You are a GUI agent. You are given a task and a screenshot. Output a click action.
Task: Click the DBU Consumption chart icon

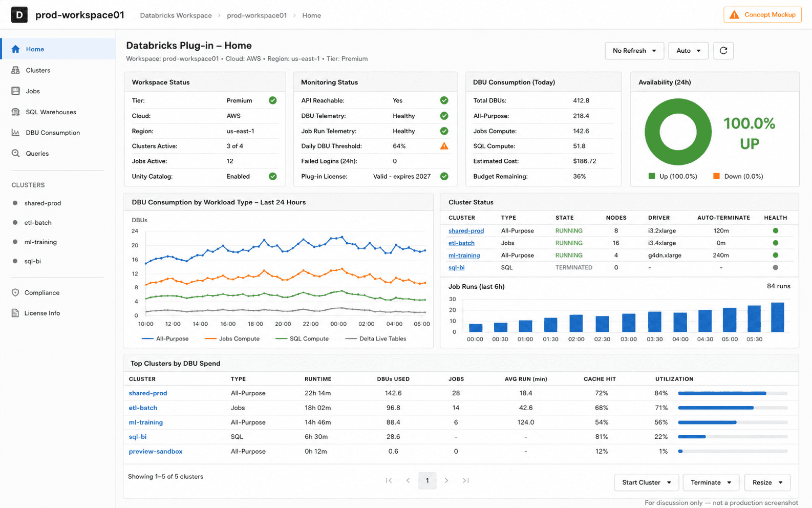15,133
